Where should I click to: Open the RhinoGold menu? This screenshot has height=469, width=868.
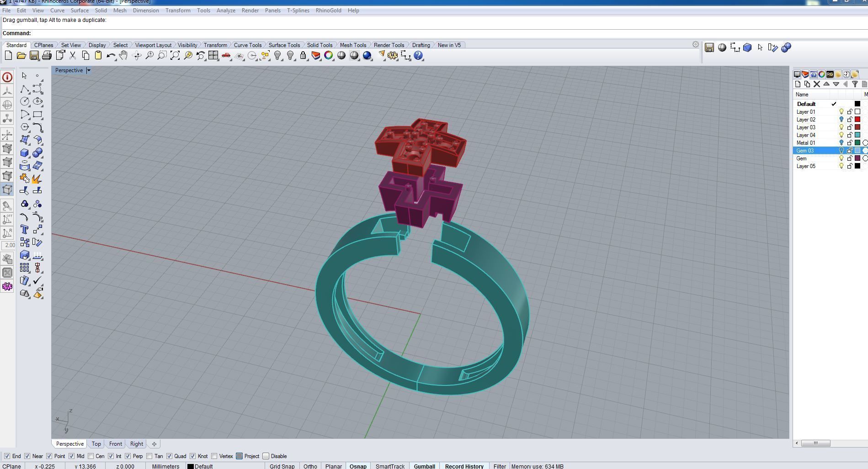click(x=328, y=11)
